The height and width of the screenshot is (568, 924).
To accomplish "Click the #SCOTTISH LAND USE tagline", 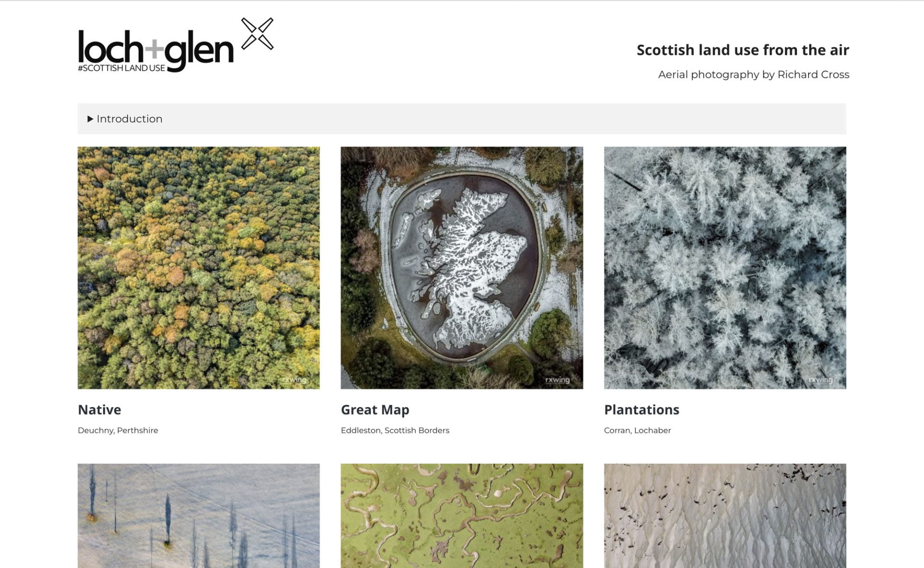I will 121,68.
